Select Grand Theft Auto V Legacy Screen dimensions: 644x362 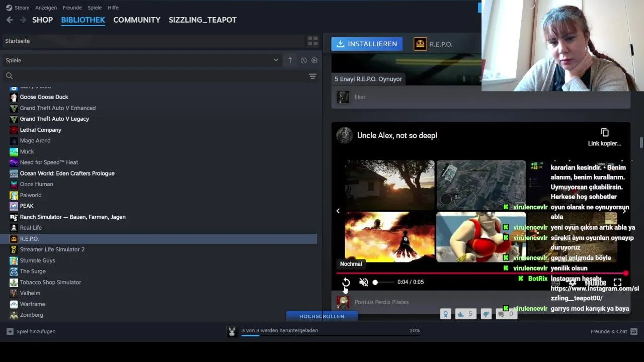54,119
